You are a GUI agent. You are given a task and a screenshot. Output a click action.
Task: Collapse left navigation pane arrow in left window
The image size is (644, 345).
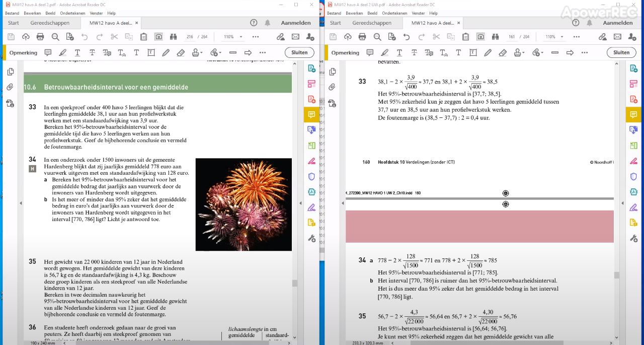21,203
